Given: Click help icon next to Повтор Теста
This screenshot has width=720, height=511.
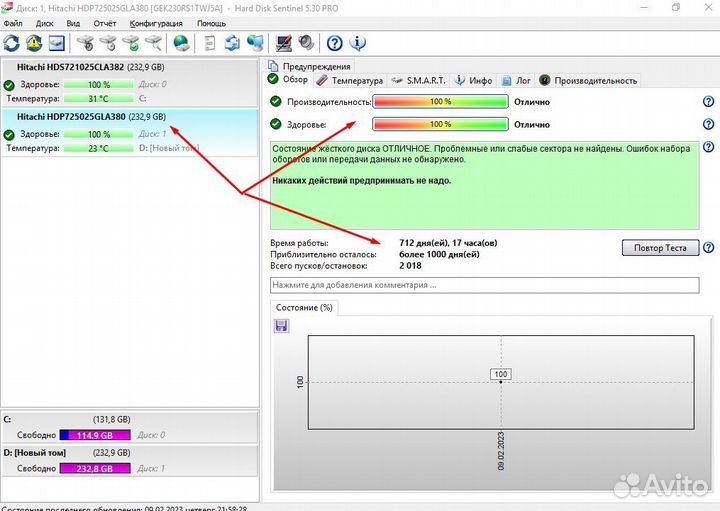Looking at the screenshot, I should click(x=708, y=247).
